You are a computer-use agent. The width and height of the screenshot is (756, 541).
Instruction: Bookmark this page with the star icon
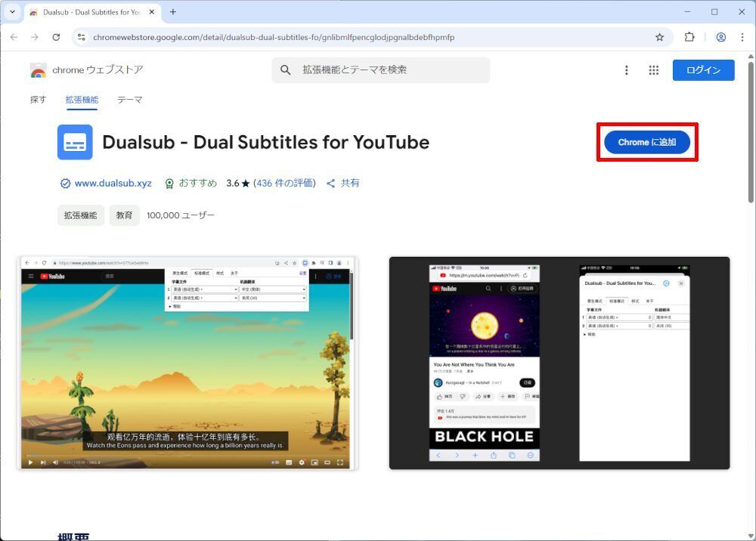click(x=659, y=37)
